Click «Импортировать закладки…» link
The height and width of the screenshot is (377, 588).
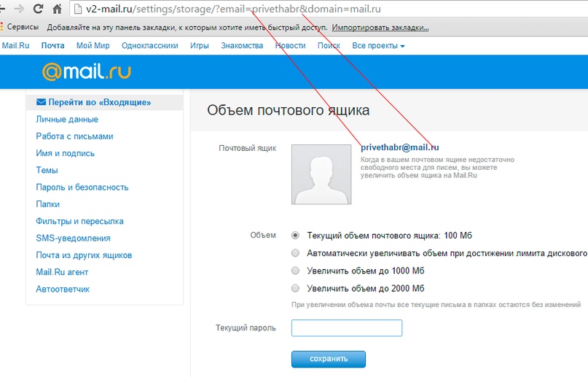coord(380,28)
